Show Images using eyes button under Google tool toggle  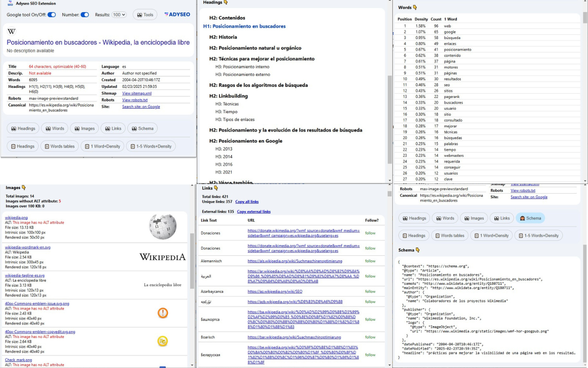pyautogui.click(x=85, y=128)
